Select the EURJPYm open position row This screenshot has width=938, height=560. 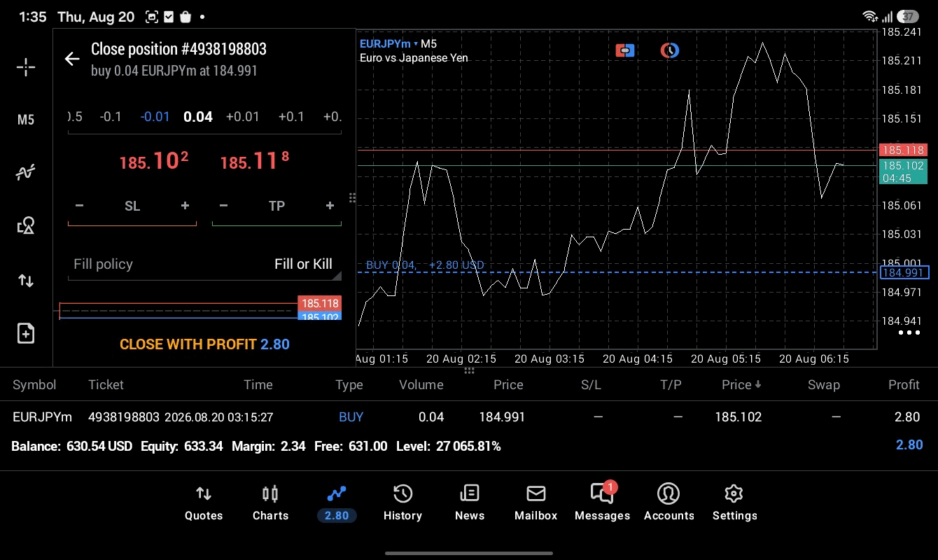click(x=469, y=417)
